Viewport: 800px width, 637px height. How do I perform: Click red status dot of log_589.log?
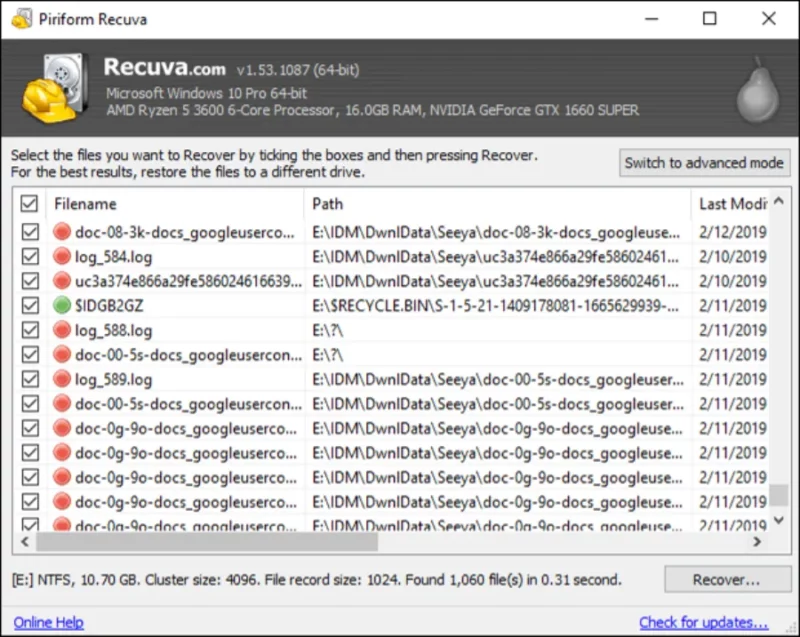(x=62, y=379)
